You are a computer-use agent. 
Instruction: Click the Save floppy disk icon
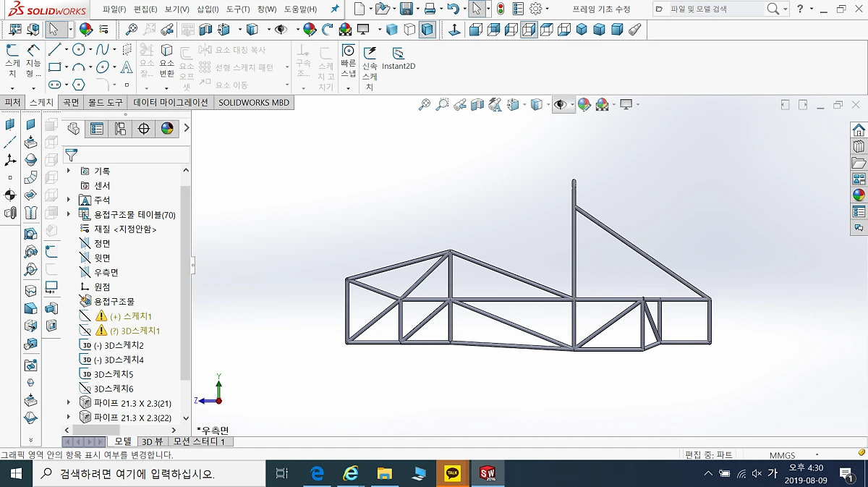(x=406, y=9)
